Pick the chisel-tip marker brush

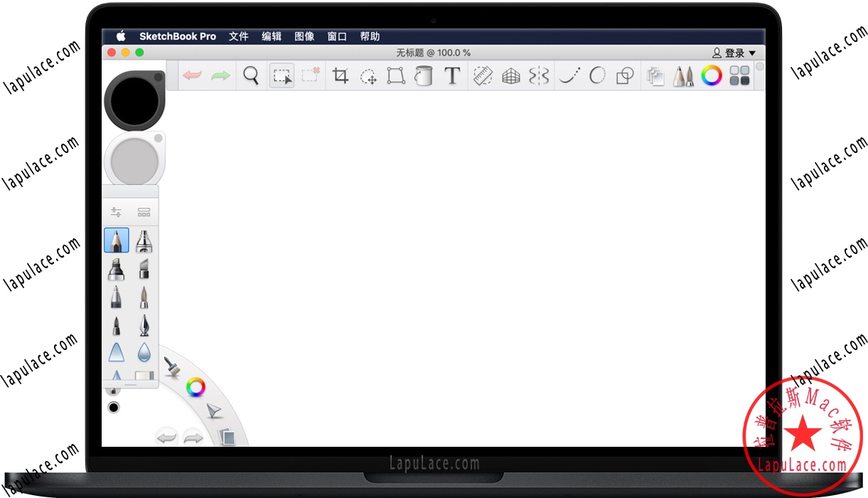144,269
